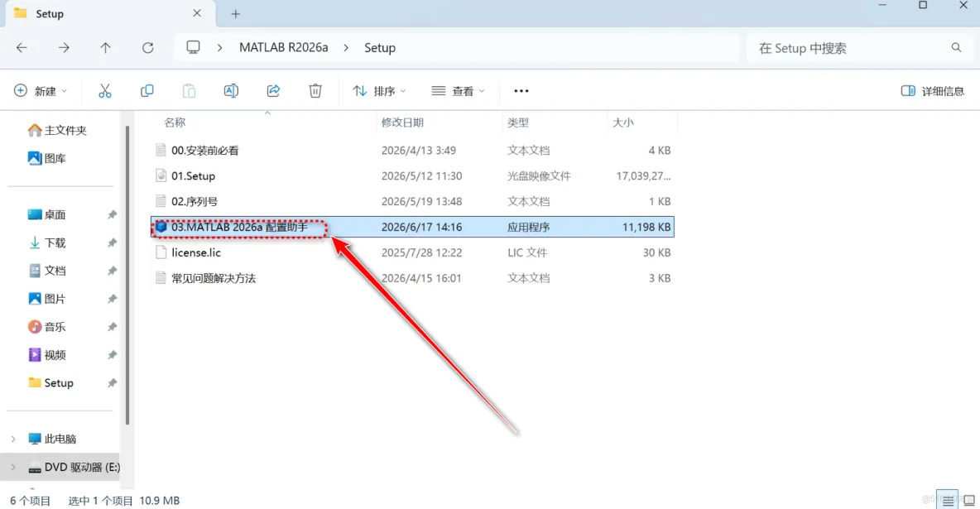The height and width of the screenshot is (509, 980).
Task: Select the file 00.安装前必看
Action: point(205,150)
